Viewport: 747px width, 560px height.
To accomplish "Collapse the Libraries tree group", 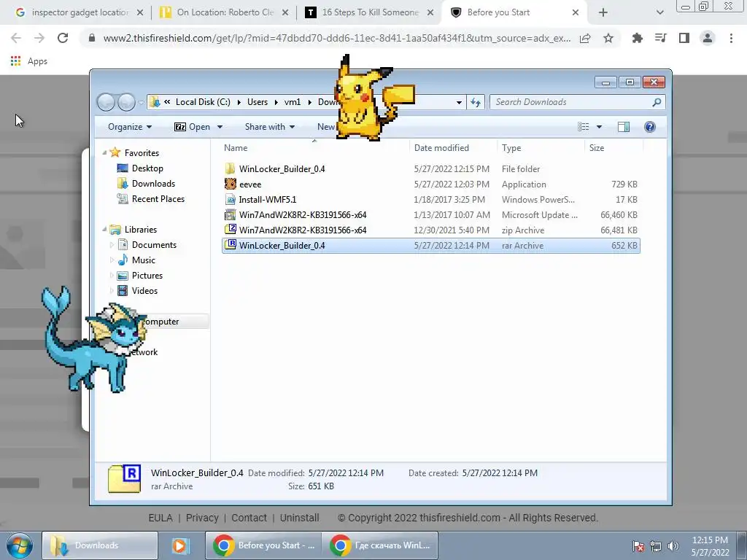I will coord(105,229).
